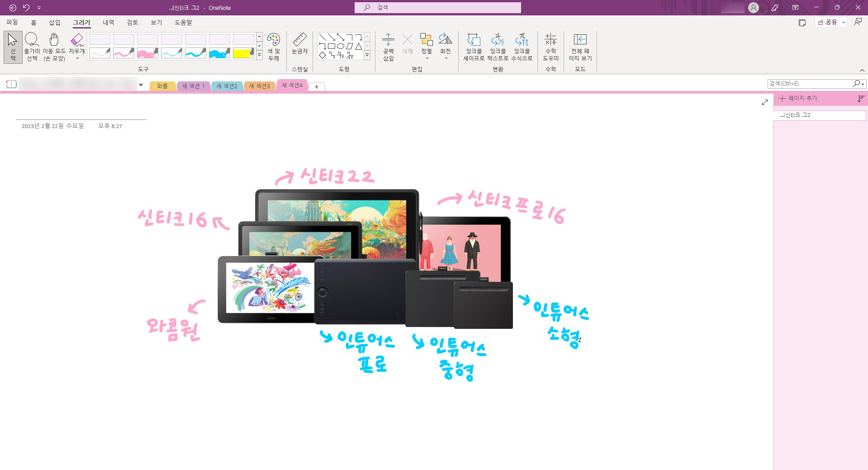Click 페이지 추가 to add a page
The height and width of the screenshot is (470, 868).
click(x=798, y=98)
